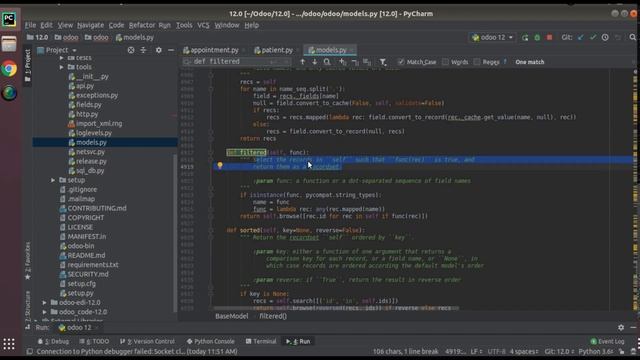
Task: Open the Navigate menu
Action: 90,25
